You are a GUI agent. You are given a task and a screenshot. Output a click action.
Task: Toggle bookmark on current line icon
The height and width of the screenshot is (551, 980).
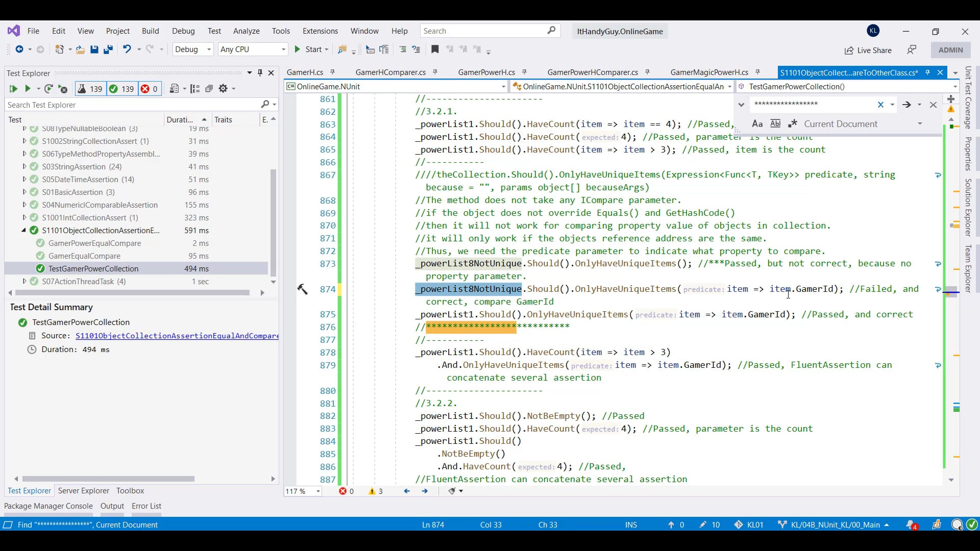[435, 49]
